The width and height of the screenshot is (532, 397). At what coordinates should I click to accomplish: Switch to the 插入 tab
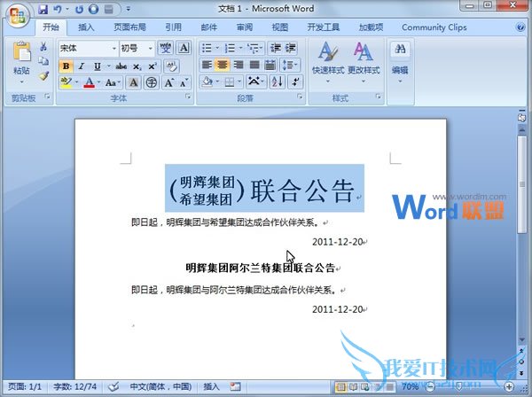86,27
